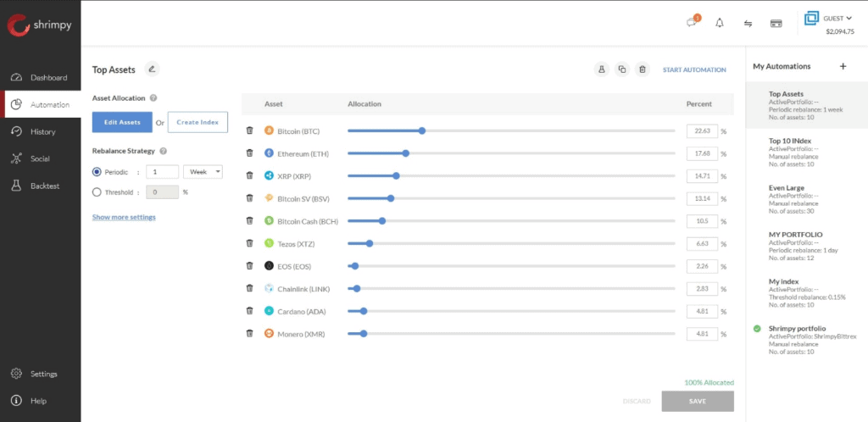The width and height of the screenshot is (868, 422).
Task: Click the Allocation column header
Action: tap(364, 104)
